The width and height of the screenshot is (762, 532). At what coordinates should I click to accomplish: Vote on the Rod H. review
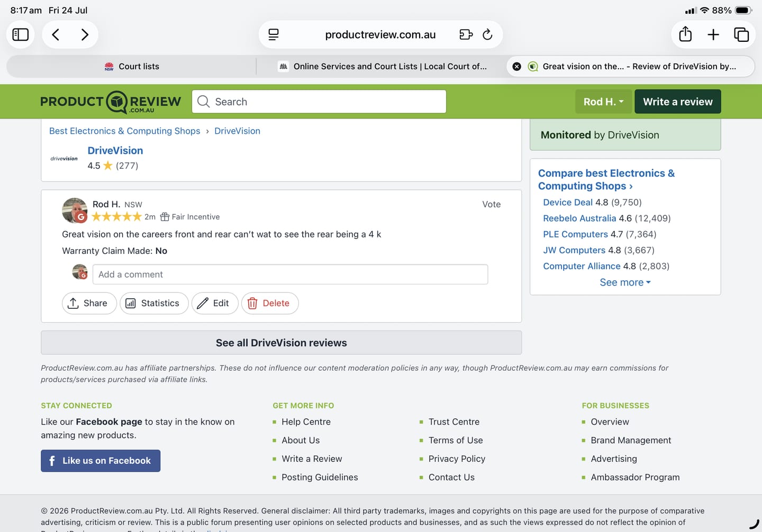point(491,204)
